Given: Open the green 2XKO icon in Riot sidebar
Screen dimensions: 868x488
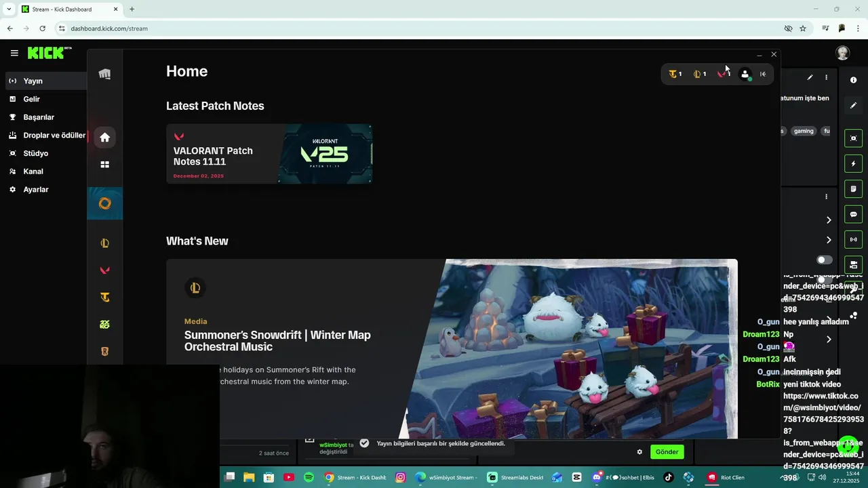Looking at the screenshot, I should point(104,324).
